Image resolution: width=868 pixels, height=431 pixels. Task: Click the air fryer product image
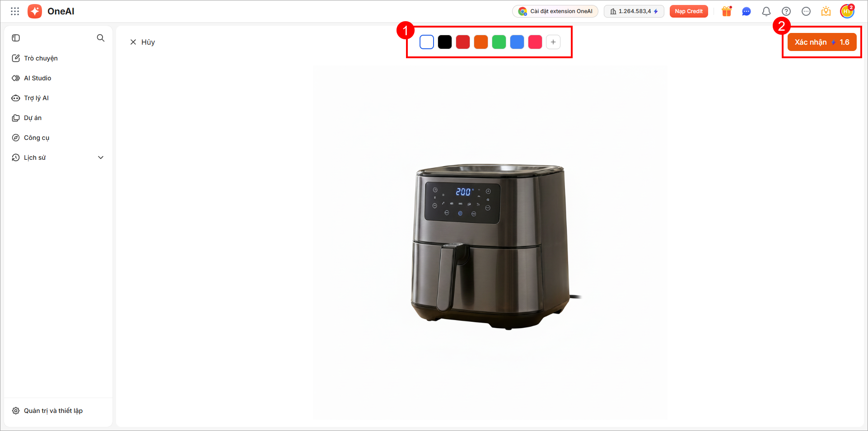(490, 246)
